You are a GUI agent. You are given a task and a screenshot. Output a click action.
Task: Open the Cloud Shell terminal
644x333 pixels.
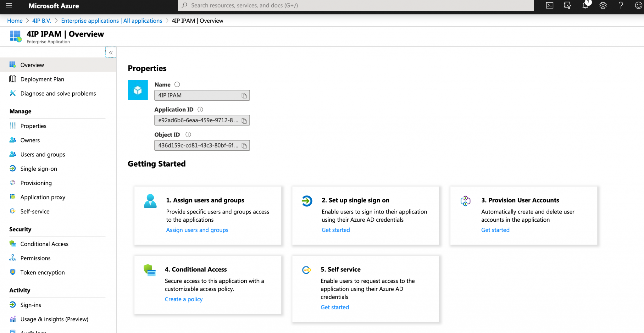pyautogui.click(x=549, y=5)
